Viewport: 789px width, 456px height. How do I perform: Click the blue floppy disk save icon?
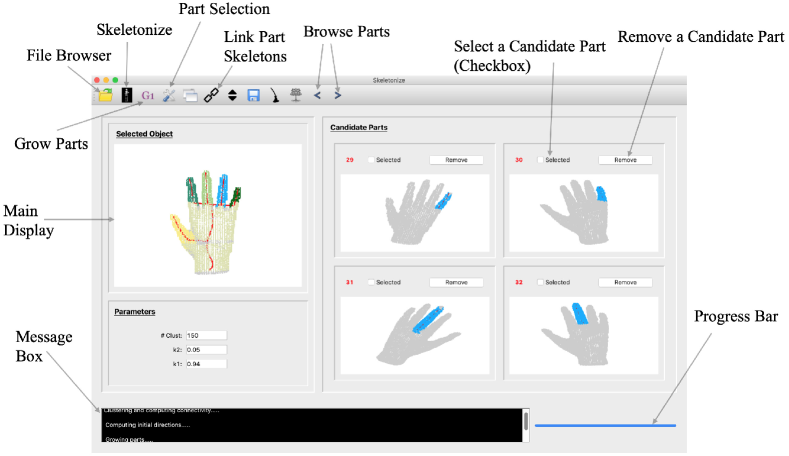pyautogui.click(x=254, y=96)
